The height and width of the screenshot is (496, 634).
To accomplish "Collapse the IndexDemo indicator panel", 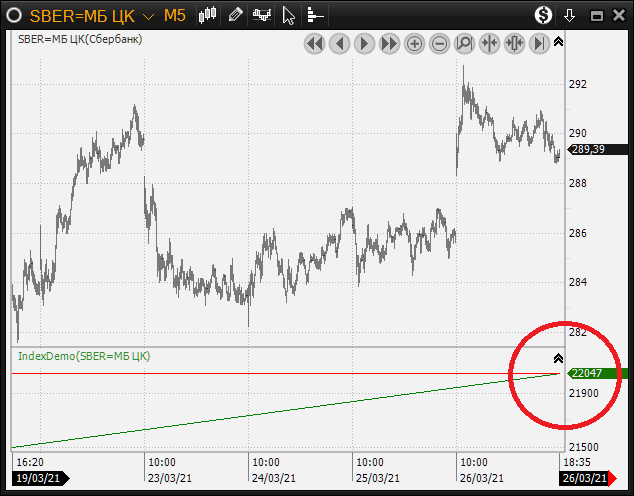I will click(558, 358).
